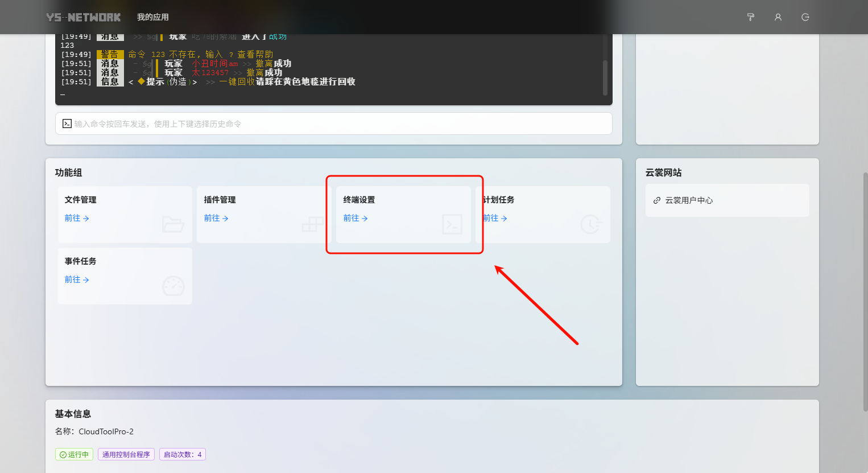This screenshot has width=868, height=473.
Task: Click the clock icon in 计划任务 card
Action: point(591,224)
